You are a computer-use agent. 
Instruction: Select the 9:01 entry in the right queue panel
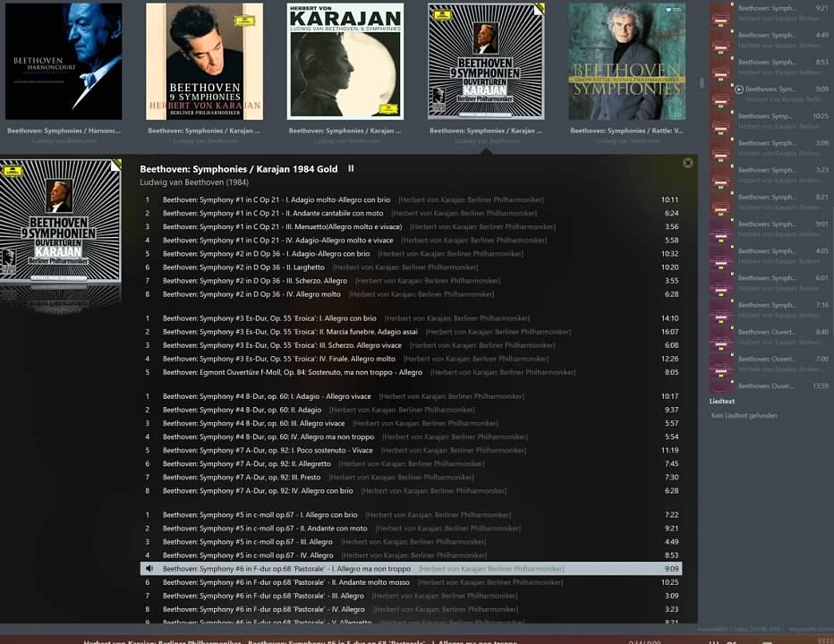pos(769,229)
